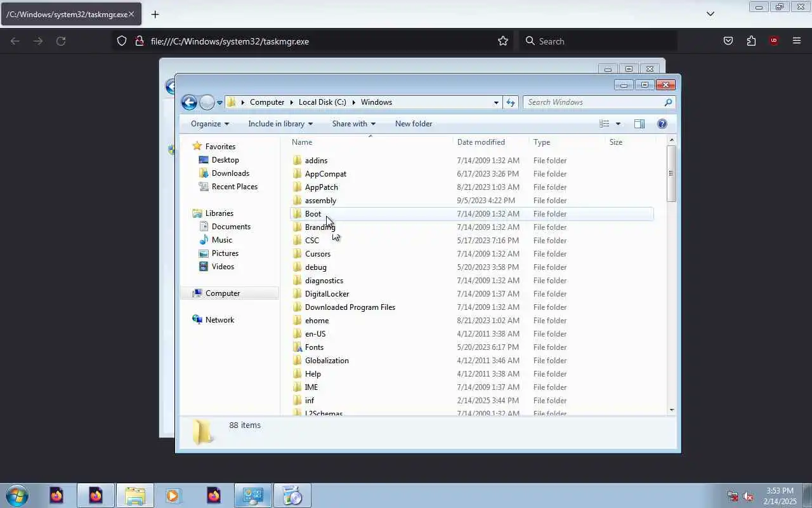Select Desktop under Favorites
Screen dimensions: 812x508
point(225,160)
